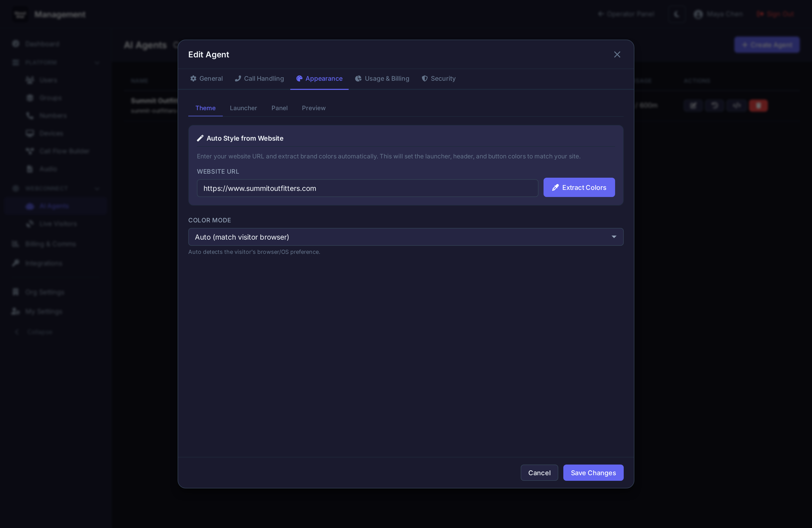Viewport: 812px width, 528px height.
Task: Click the edit icon in Actions column behind dialog
Action: [x=693, y=105]
